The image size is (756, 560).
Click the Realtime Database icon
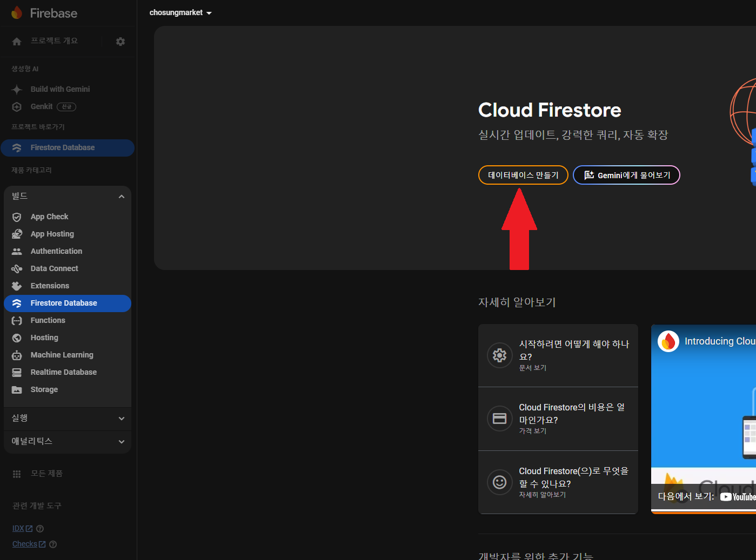pyautogui.click(x=17, y=373)
